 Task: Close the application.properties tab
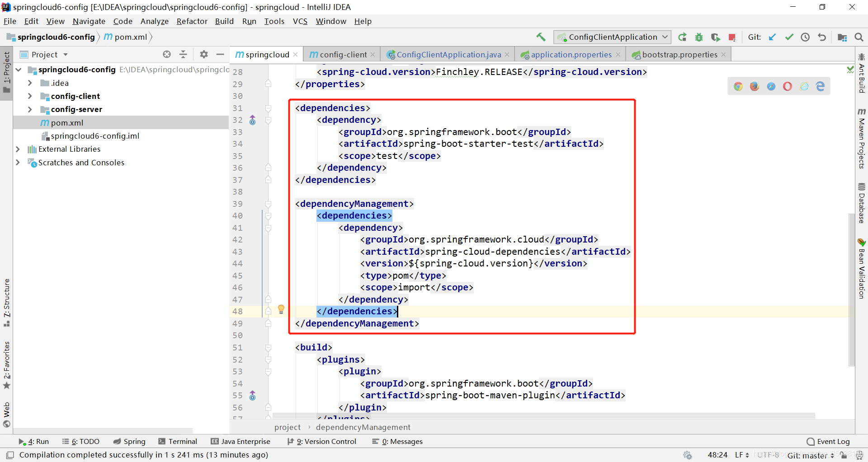[618, 54]
